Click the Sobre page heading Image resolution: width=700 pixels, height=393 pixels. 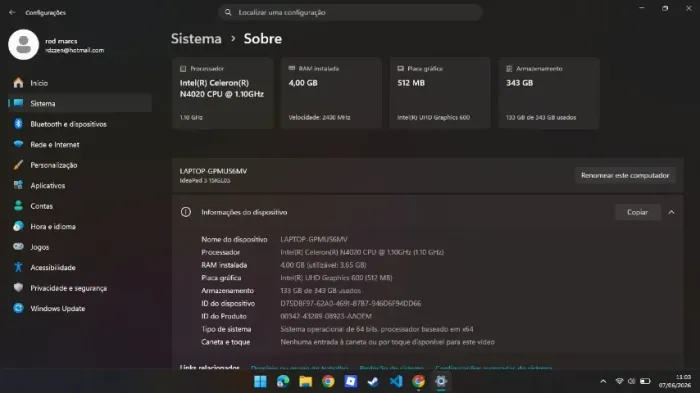[262, 39]
